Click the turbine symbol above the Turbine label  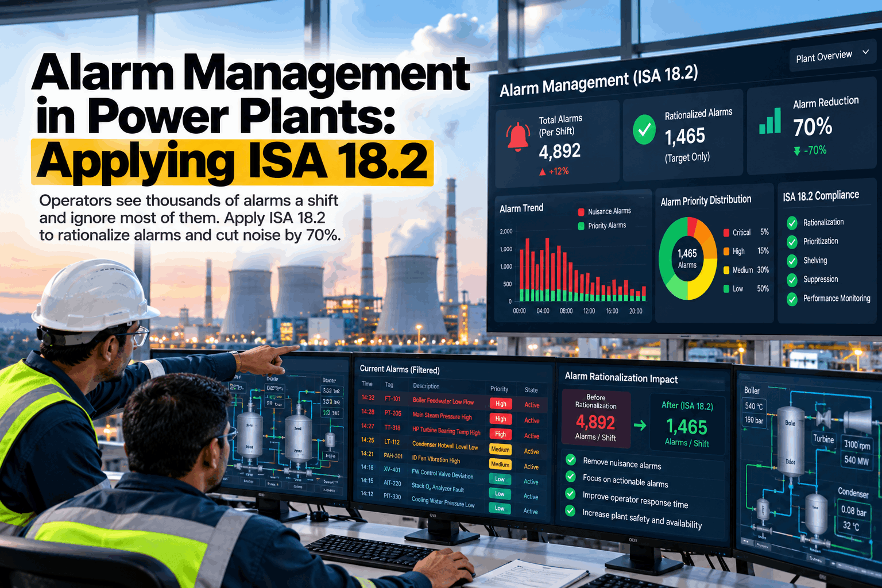point(825,419)
